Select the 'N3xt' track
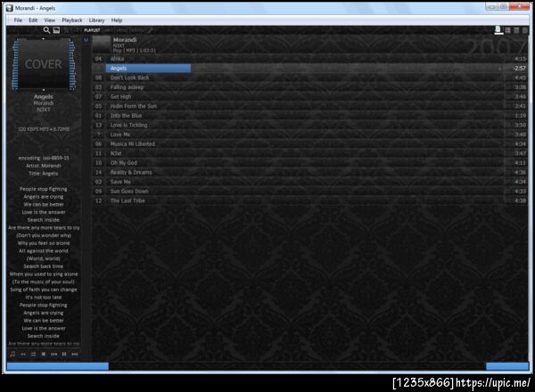 (x=309, y=153)
